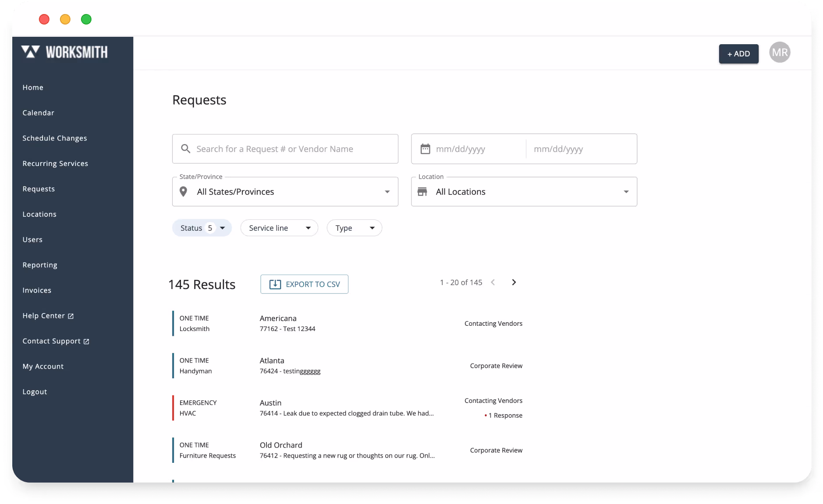The width and height of the screenshot is (823, 504).
Task: Click Logout in sidebar
Action: (35, 392)
